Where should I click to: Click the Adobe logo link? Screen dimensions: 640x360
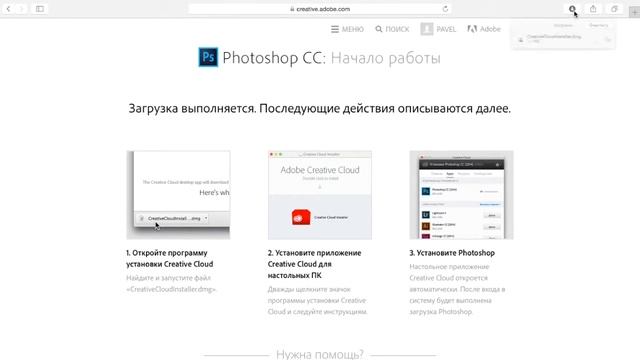[x=484, y=29]
